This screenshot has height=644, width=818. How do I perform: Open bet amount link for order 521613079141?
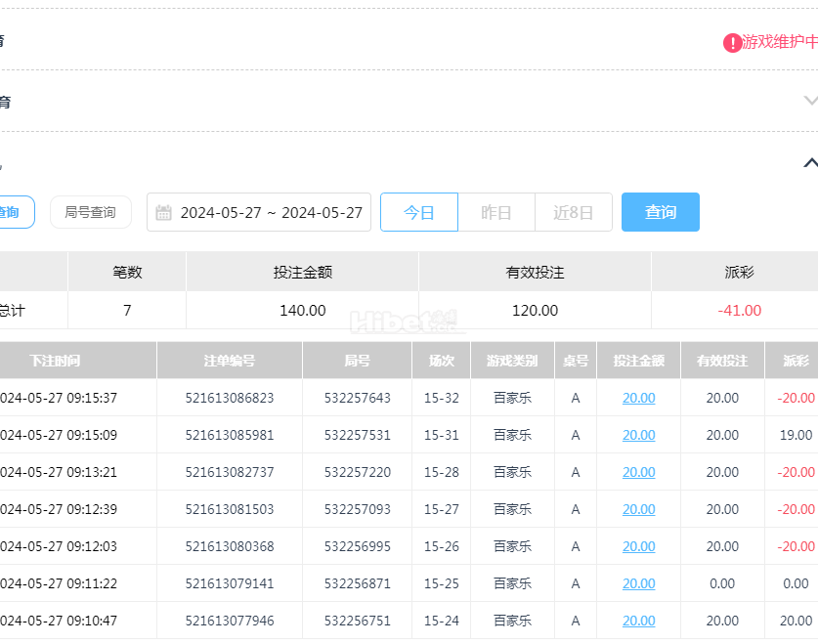pos(638,583)
